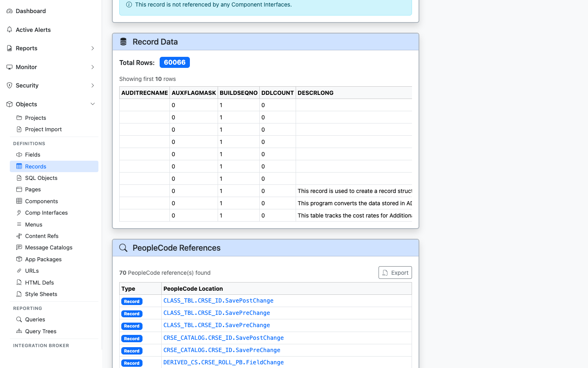Viewport: 588px width, 368px height.
Task: Click the App Packages box icon
Action: coord(19,259)
